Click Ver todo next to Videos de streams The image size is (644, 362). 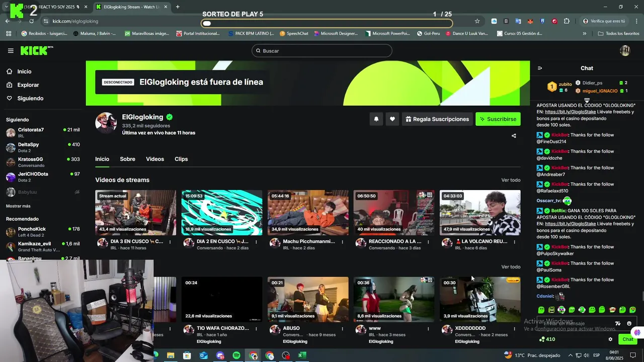(x=511, y=180)
